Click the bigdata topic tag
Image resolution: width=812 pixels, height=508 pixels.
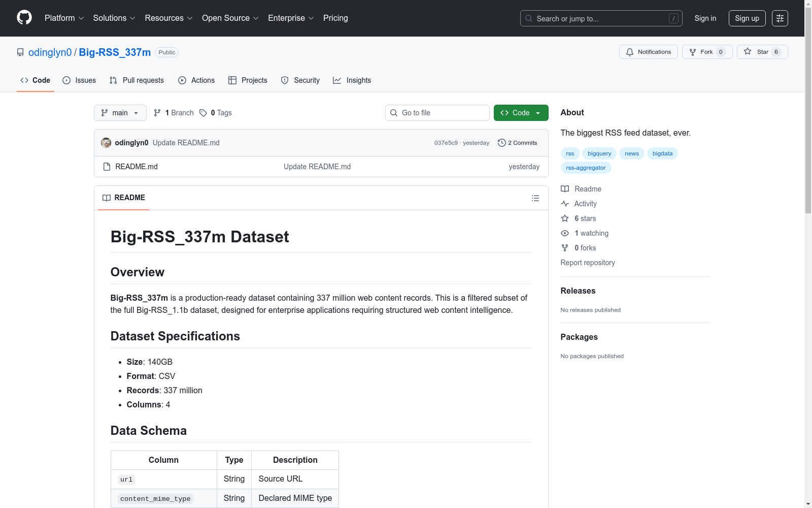(662, 153)
